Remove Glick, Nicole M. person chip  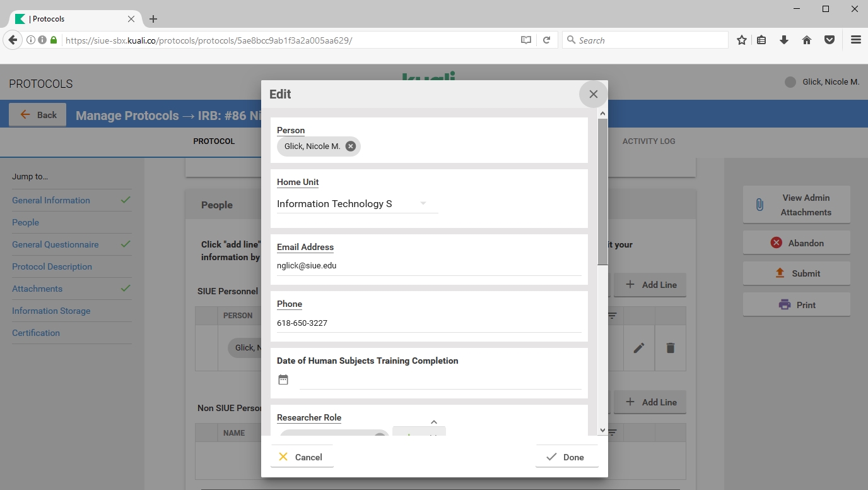pyautogui.click(x=351, y=146)
